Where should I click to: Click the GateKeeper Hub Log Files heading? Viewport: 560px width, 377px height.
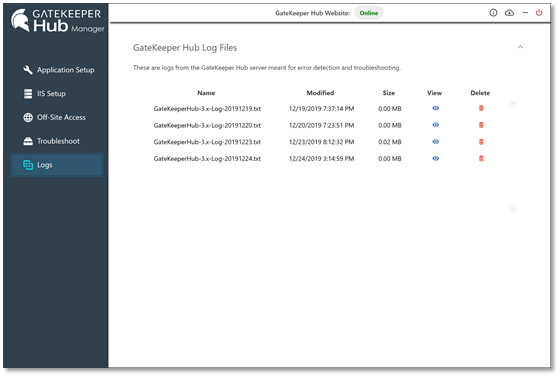coord(185,48)
